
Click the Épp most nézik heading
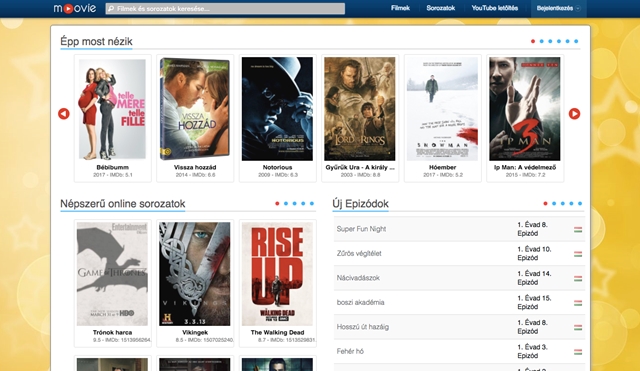(96, 42)
